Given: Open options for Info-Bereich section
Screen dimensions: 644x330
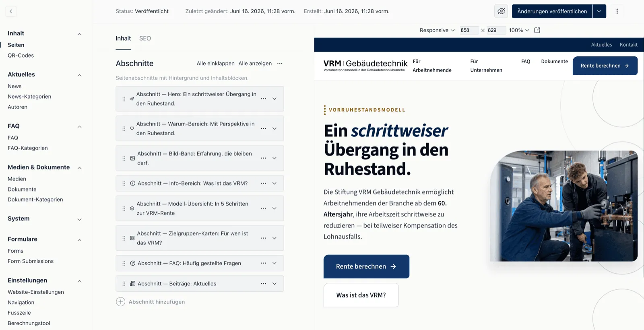Looking at the screenshot, I should (x=263, y=183).
